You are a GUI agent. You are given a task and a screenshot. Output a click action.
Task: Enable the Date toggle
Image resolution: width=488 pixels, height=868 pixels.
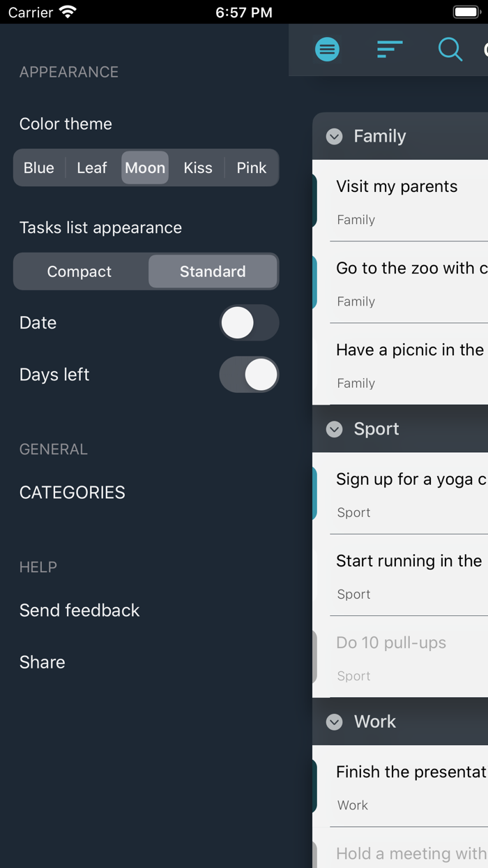[x=249, y=323]
